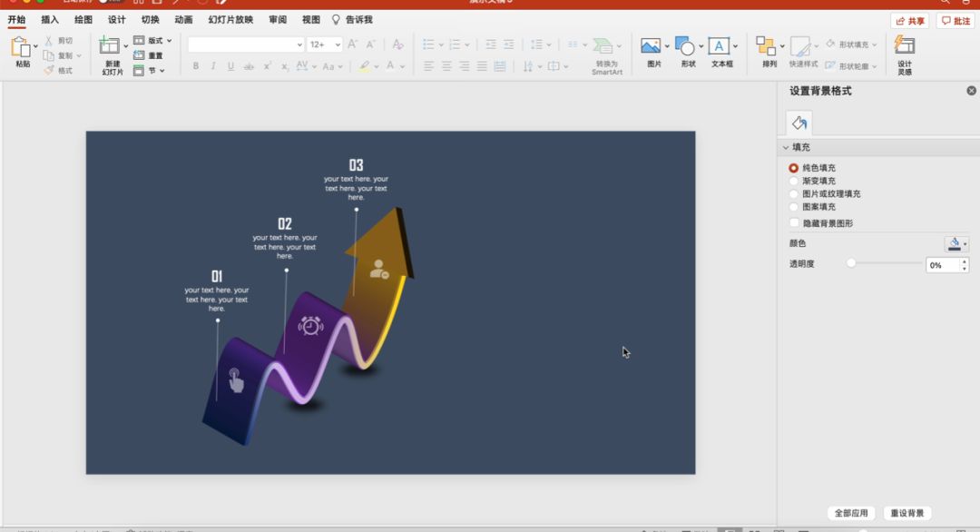Justify text alignment
Image resolution: width=980 pixels, height=532 pixels.
[x=482, y=66]
